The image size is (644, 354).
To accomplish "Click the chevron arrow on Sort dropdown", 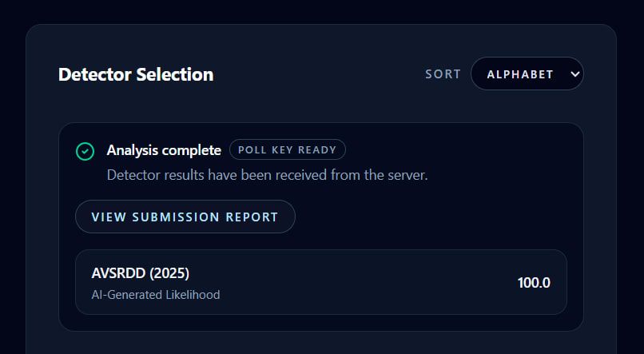I will (574, 74).
